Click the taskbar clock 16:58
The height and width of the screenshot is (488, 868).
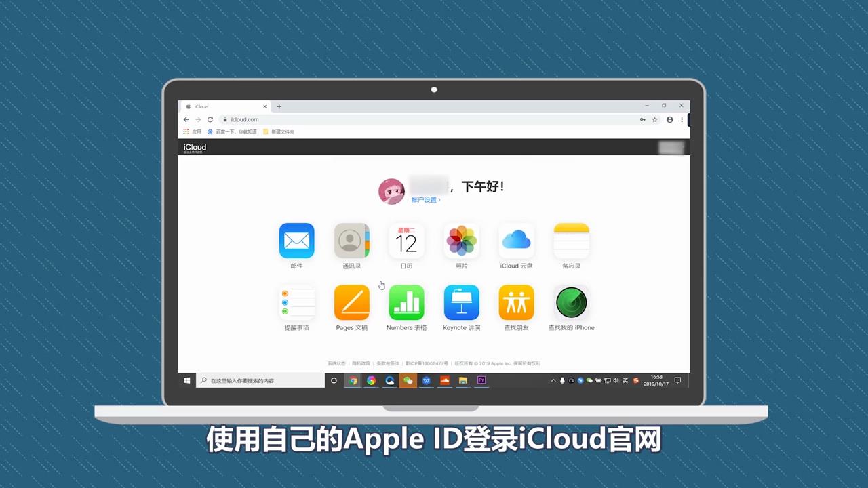point(656,380)
